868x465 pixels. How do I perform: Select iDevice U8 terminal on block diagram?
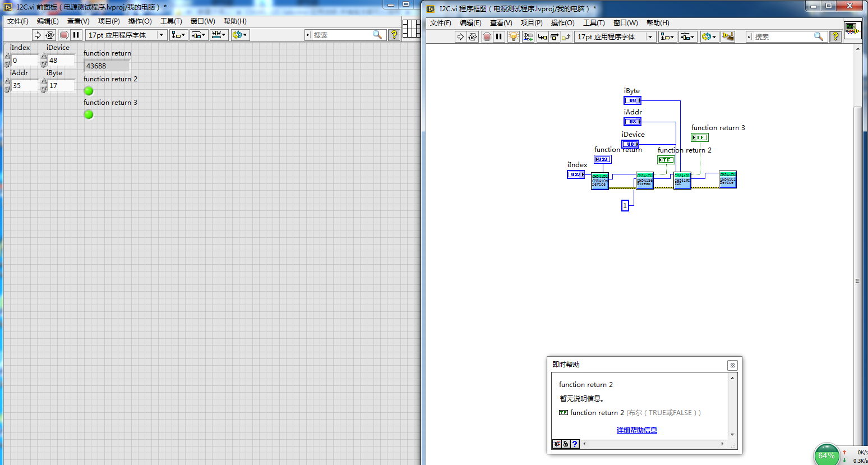point(630,144)
